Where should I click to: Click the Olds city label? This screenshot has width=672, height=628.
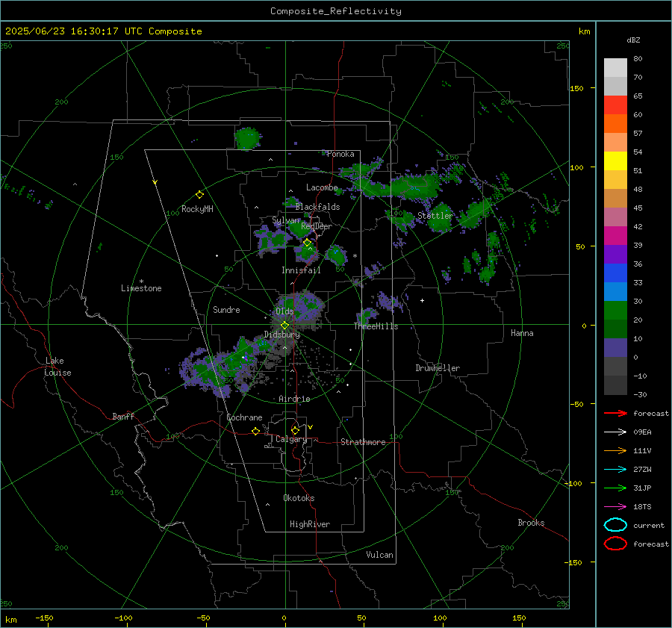tap(284, 311)
